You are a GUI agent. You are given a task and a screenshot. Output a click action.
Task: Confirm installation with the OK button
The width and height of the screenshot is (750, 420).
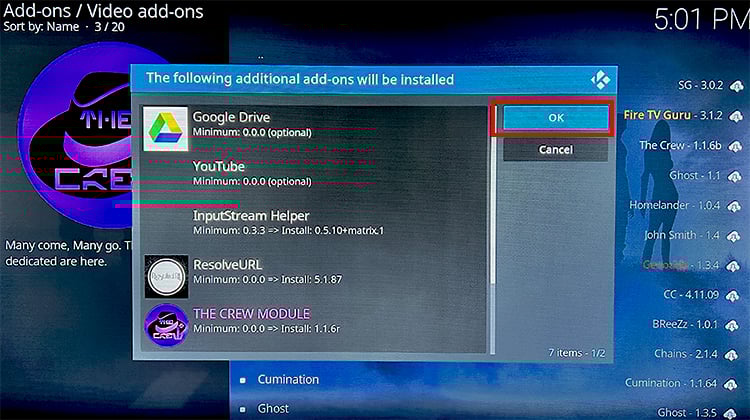(556, 118)
